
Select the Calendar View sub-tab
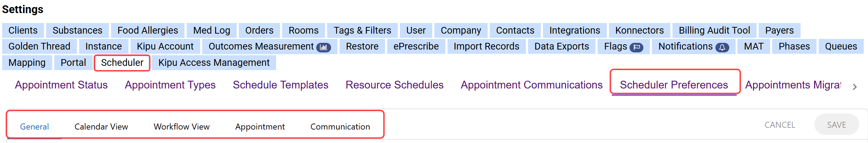coord(101,127)
